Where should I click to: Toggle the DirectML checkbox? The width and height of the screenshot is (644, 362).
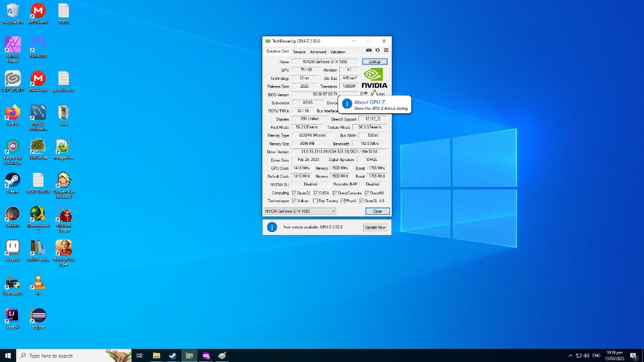[367, 193]
